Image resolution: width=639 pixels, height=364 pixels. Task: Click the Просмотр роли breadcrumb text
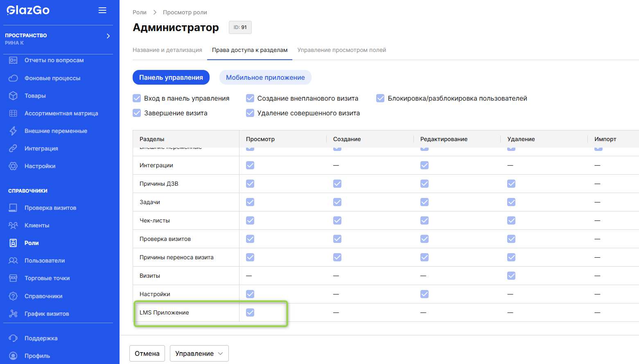tap(185, 12)
